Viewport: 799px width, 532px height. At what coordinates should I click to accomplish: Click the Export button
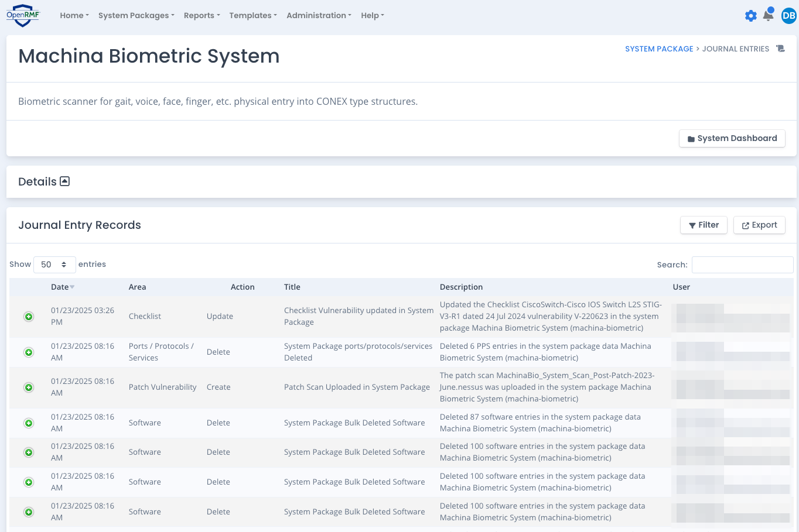click(759, 225)
